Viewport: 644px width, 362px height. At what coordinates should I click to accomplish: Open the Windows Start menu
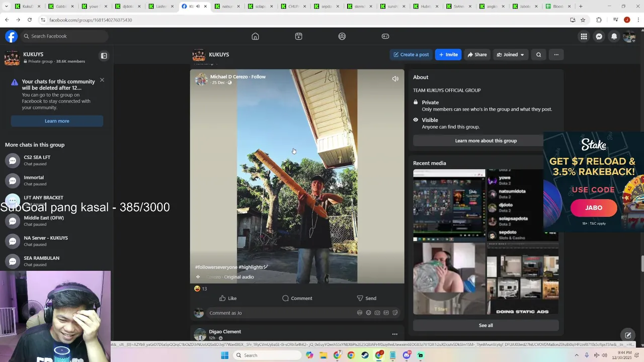point(225,355)
